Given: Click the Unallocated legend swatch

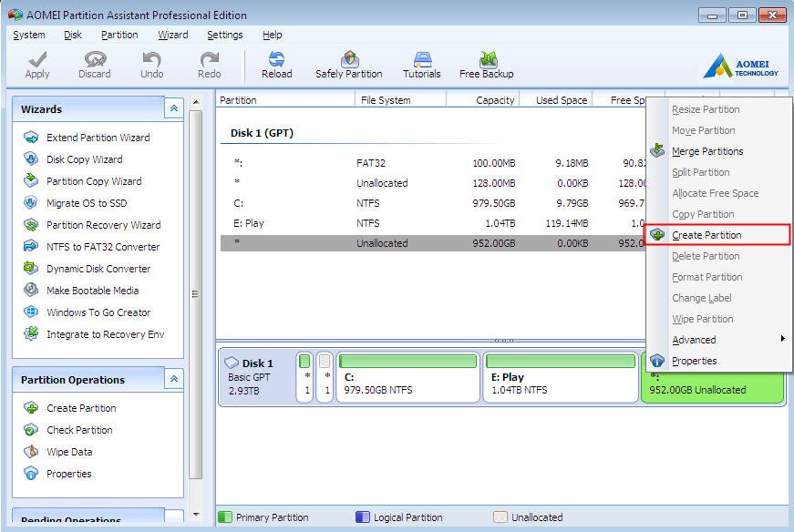Looking at the screenshot, I should click(500, 517).
